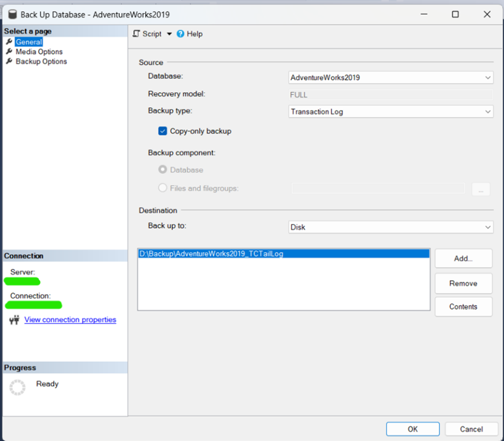
Task: Click the blue Help question mark icon
Action: (x=181, y=34)
